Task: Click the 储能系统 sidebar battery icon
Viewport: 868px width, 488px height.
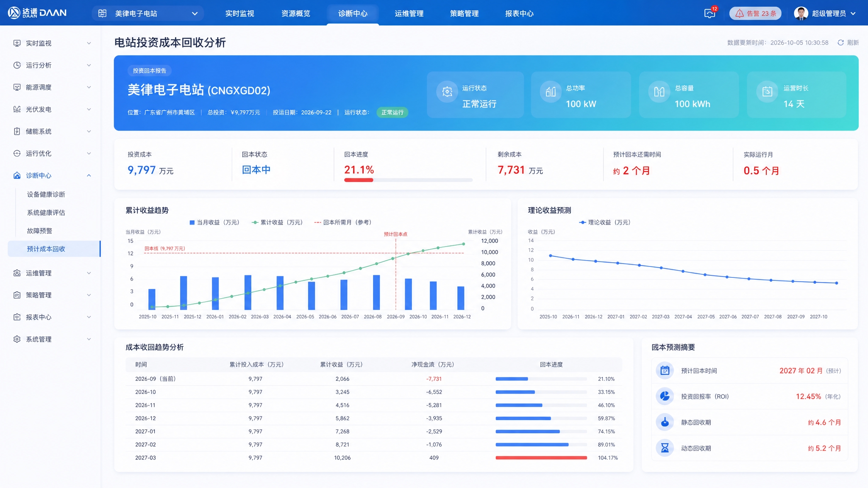Action: (x=17, y=131)
